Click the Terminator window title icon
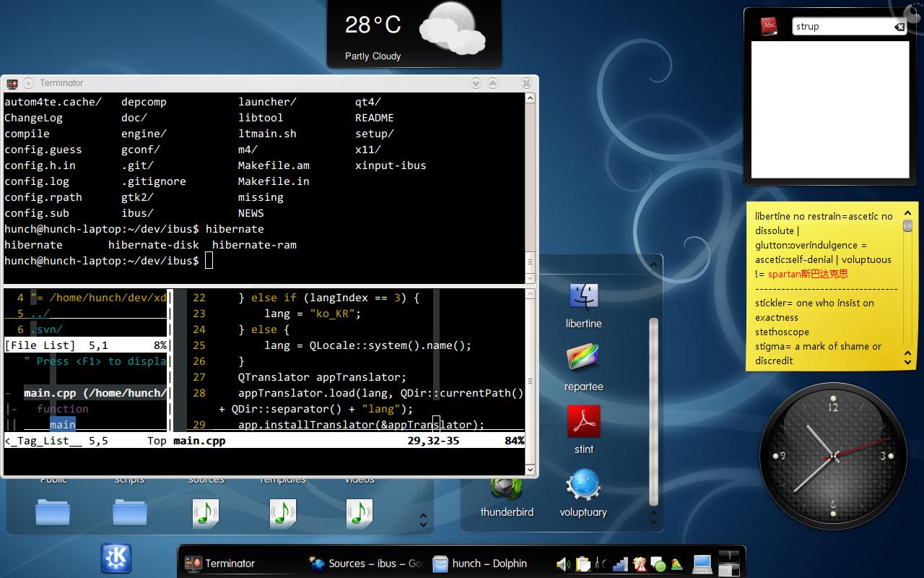Image resolution: width=924 pixels, height=578 pixels. [12, 83]
